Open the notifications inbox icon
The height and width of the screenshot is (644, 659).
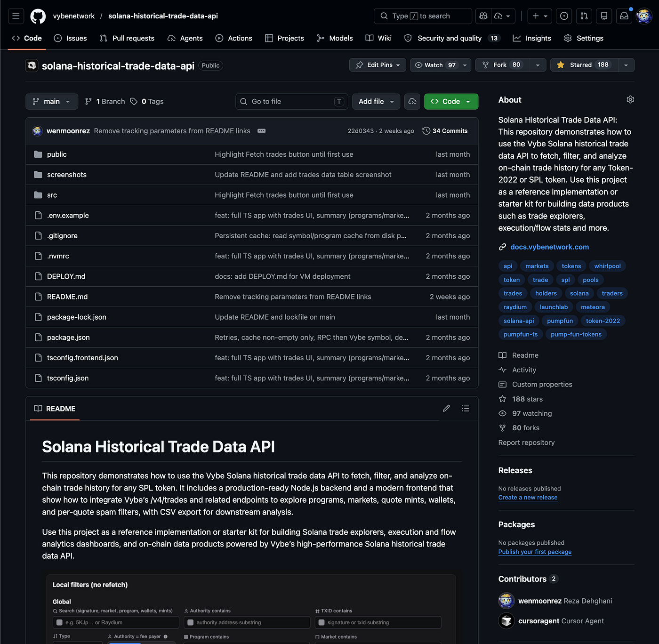pos(624,16)
